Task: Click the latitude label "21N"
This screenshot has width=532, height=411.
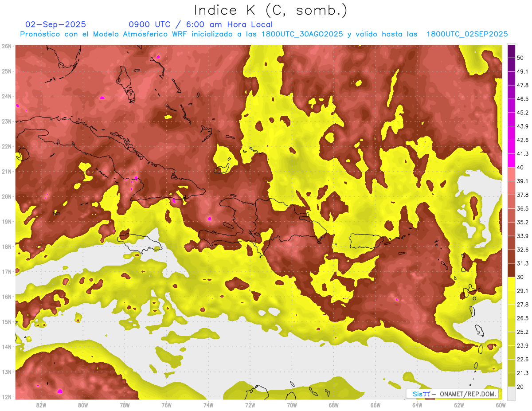Action: [x=7, y=171]
